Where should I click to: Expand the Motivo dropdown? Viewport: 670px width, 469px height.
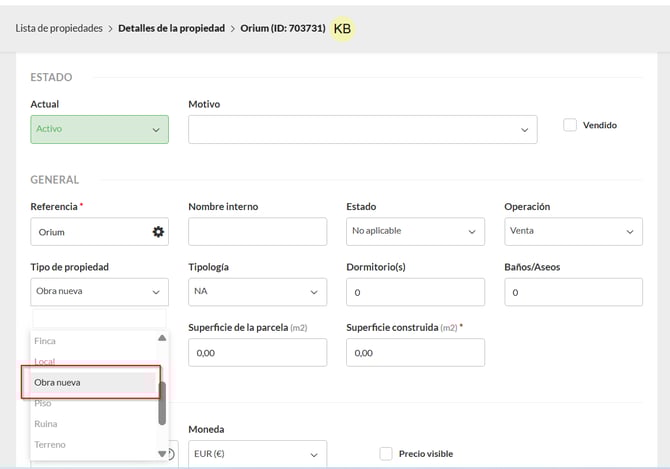pyautogui.click(x=362, y=129)
